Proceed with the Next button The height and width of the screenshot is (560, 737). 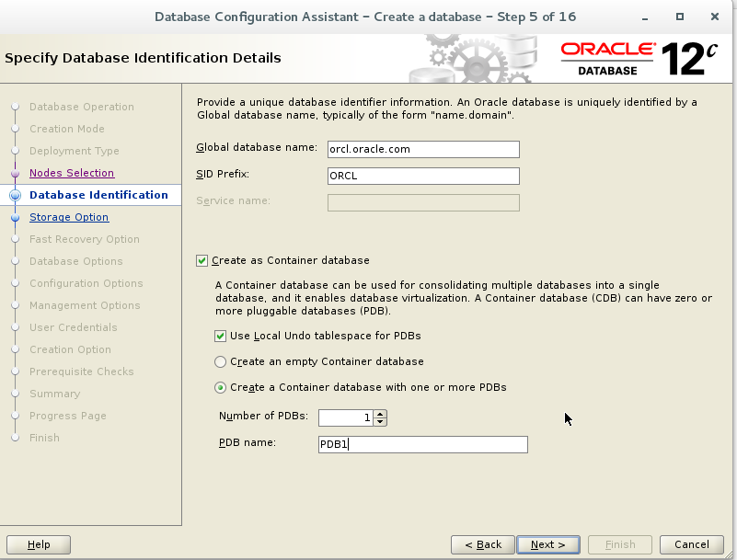(547, 544)
